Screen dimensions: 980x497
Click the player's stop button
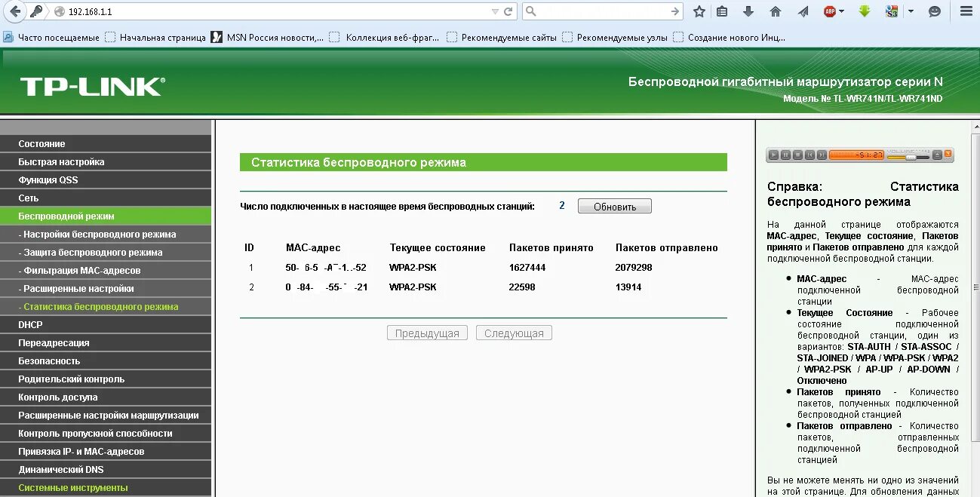click(797, 155)
